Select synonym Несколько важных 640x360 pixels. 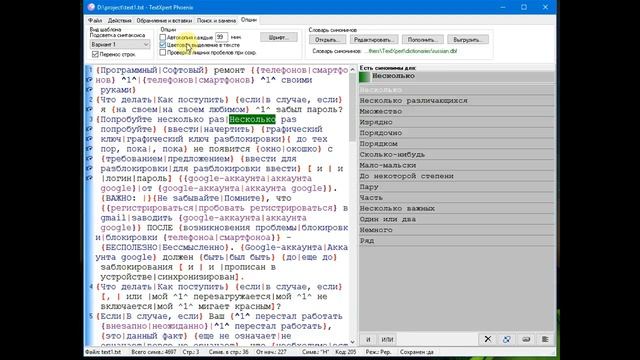(457, 209)
